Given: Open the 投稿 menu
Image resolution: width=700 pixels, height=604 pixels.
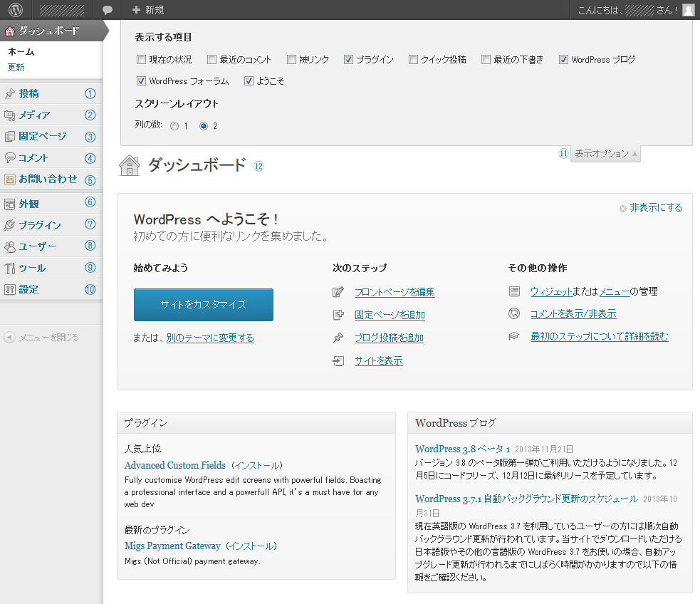Looking at the screenshot, I should pyautogui.click(x=51, y=93).
